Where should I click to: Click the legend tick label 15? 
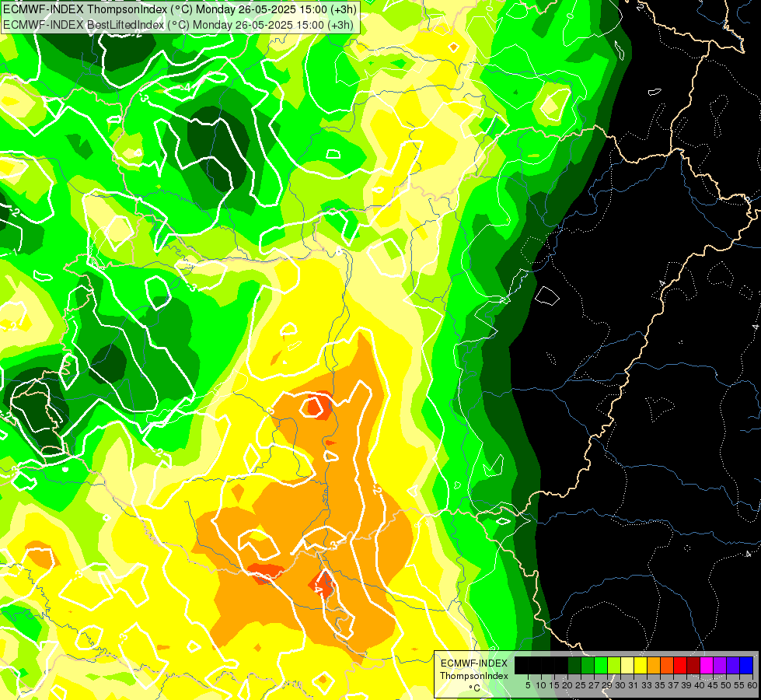point(555,685)
